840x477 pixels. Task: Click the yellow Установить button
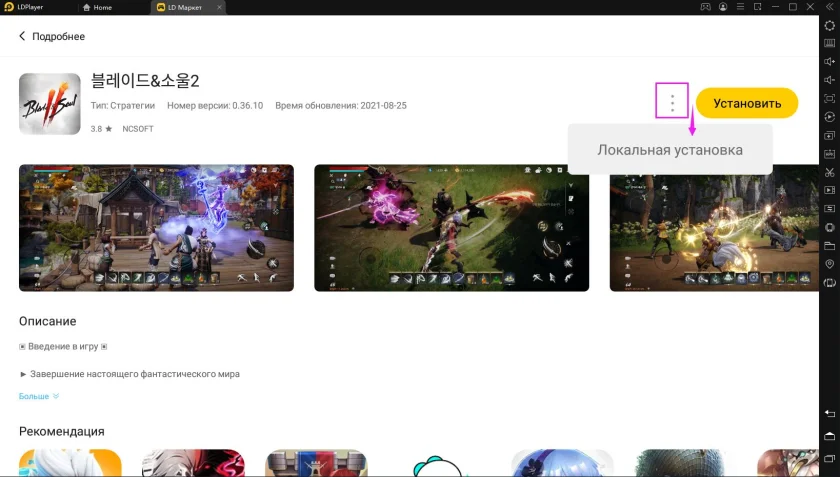747,103
